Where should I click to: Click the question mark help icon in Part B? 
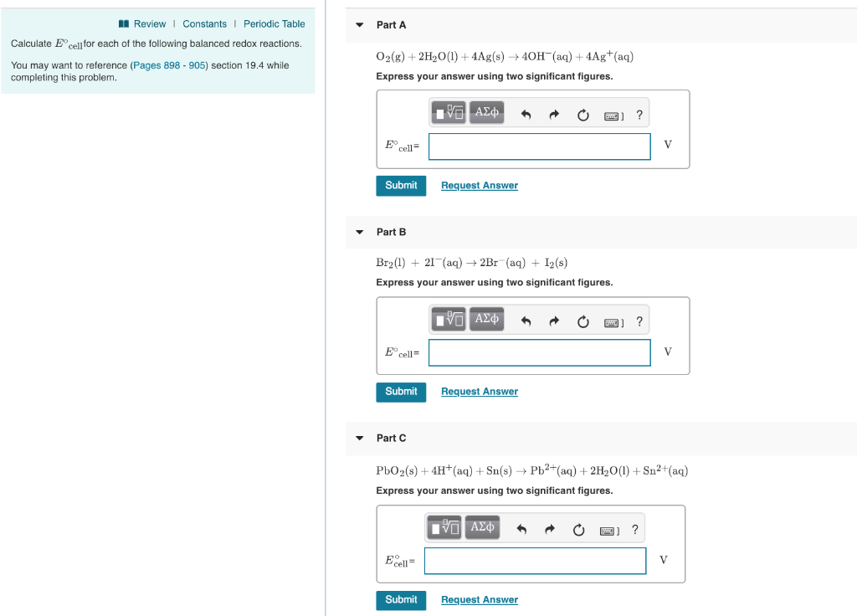(639, 321)
